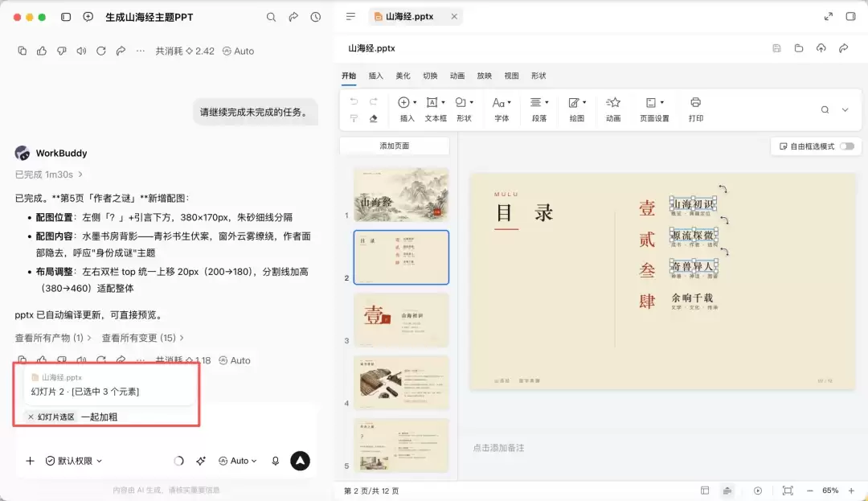Image resolution: width=868 pixels, height=501 pixels.
Task: Click the 添加页面 button
Action: 395,146
